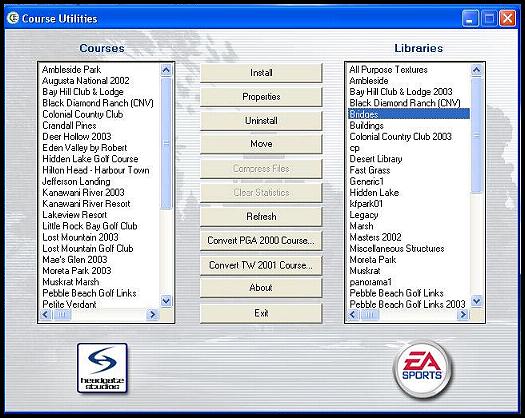Select kfpark01 library
This screenshot has width=525, height=418.
366,204
